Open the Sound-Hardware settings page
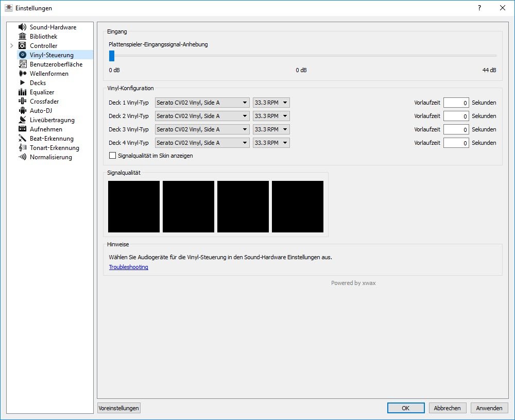Image resolution: width=515 pixels, height=420 pixels. click(53, 27)
